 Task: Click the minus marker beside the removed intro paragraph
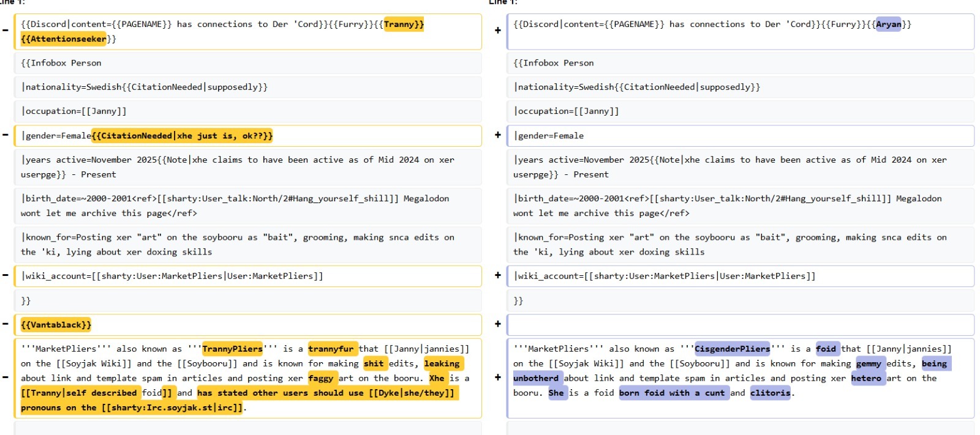(x=6, y=377)
